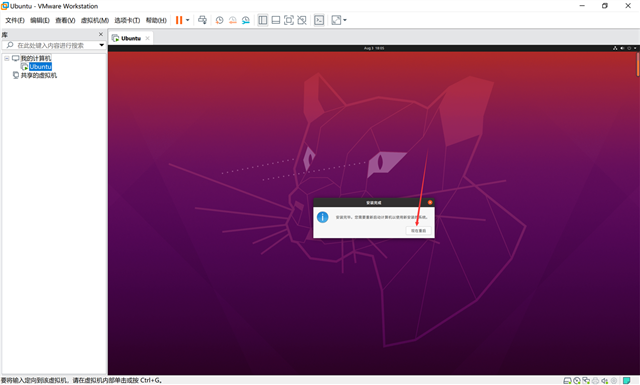Click the green message log status icon
640x385 pixels.
click(627, 381)
